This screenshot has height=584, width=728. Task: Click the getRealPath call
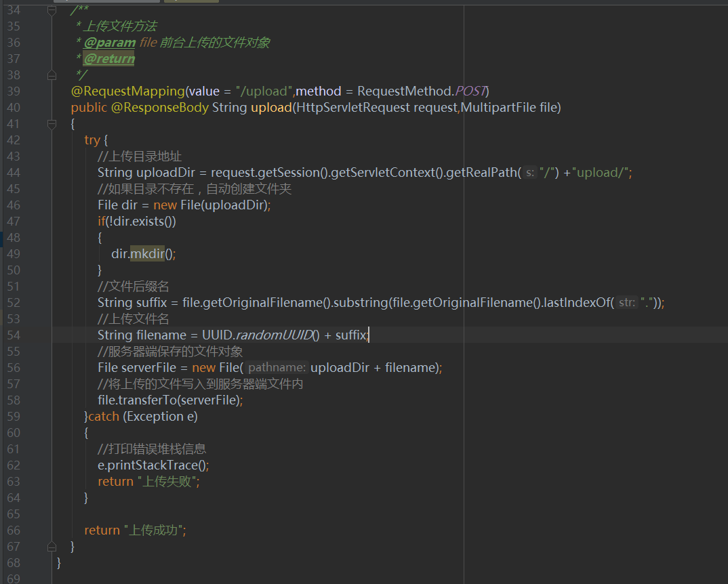482,173
